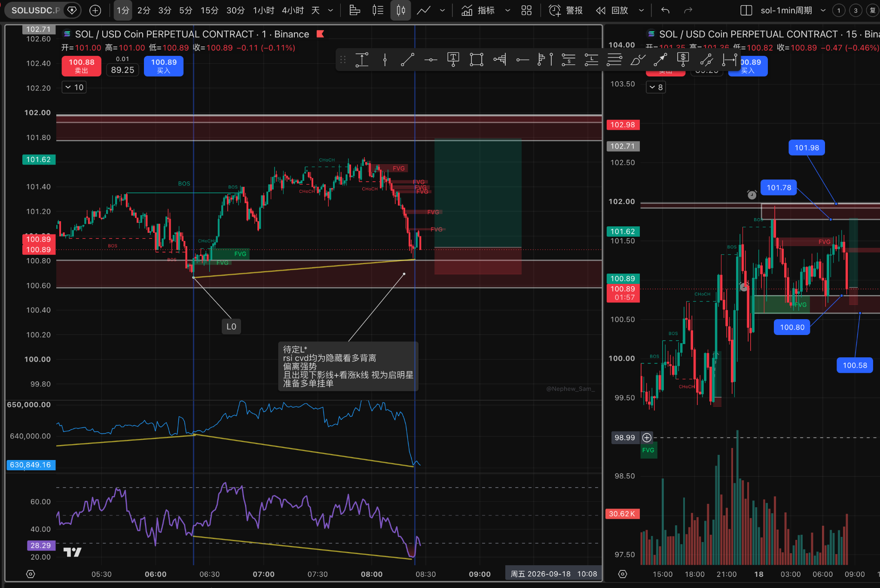Start 回放 bar replay mode
The height and width of the screenshot is (588, 880).
click(x=612, y=10)
